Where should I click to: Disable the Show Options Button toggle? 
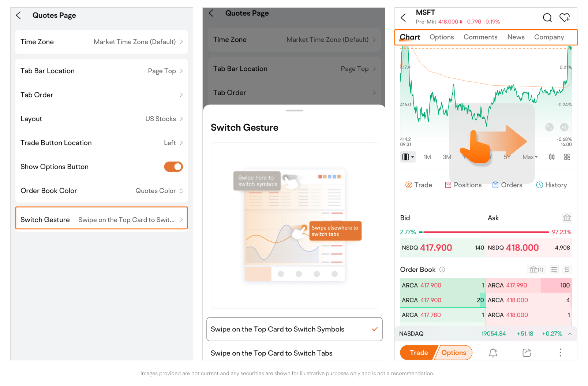173,167
